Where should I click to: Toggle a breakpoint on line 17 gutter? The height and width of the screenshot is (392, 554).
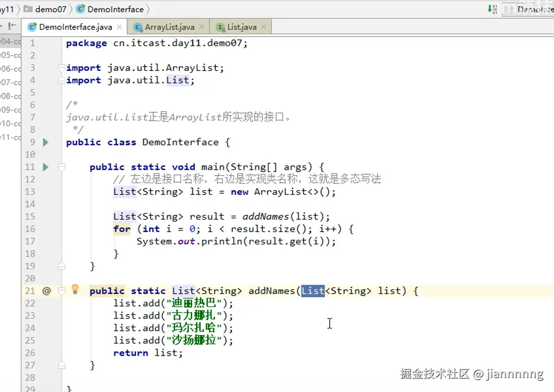51,241
